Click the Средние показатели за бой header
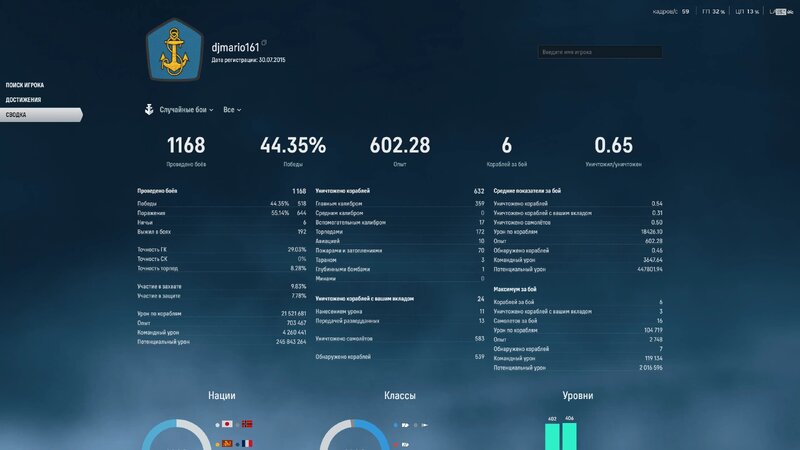The image size is (800, 450). coord(527,191)
